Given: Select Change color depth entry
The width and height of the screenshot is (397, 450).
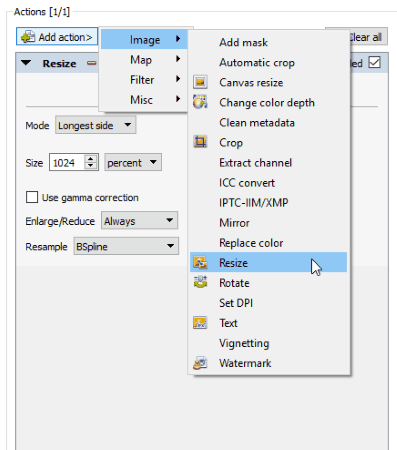Looking at the screenshot, I should click(x=268, y=102).
